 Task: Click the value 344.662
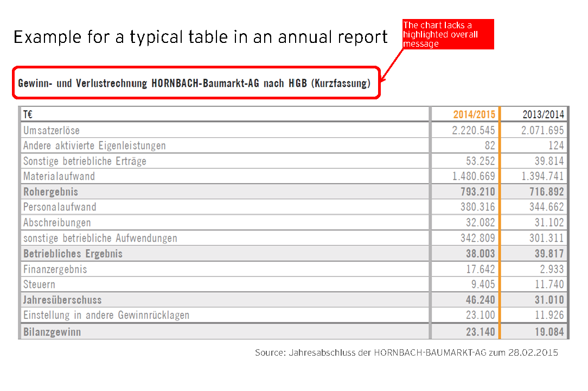click(x=547, y=207)
